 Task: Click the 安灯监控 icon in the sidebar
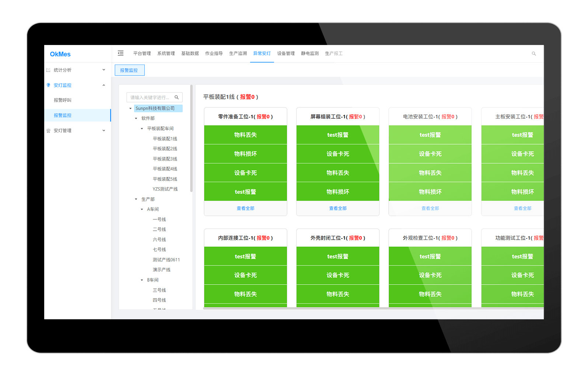48,85
